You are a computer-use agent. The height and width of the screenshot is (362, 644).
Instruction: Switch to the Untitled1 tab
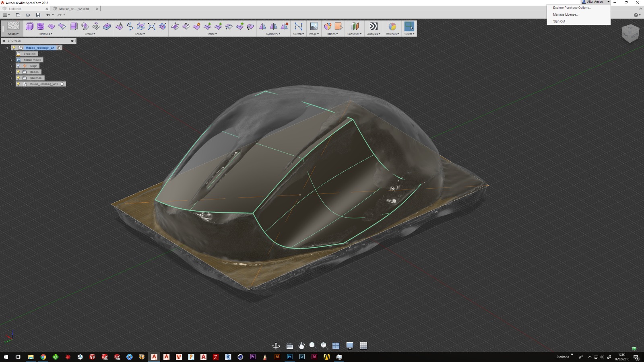coord(24,8)
